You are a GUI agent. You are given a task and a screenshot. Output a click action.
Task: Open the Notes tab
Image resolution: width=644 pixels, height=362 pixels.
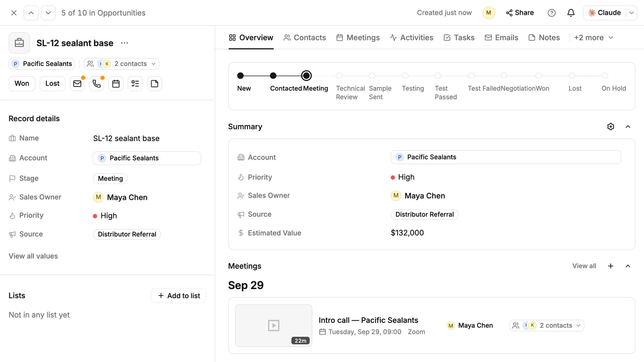click(x=544, y=37)
